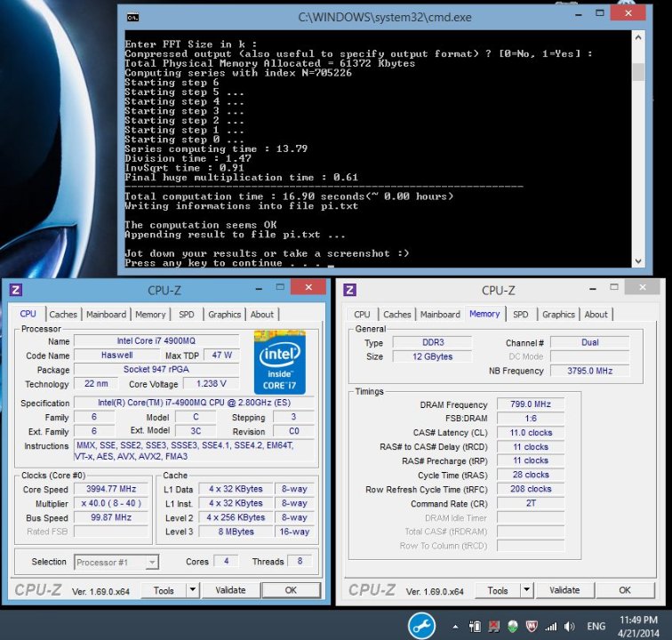Click cmd window scrollbar down arrow
The height and width of the screenshot is (640, 672).
click(638, 260)
